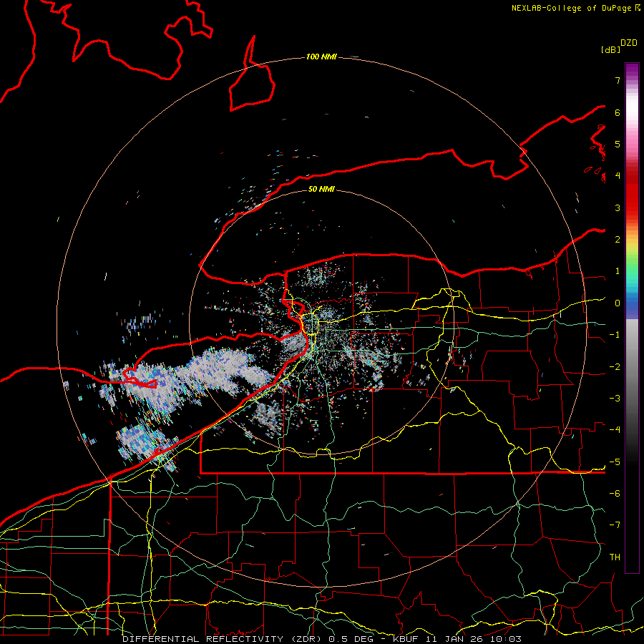Click the 3 value on the color scale
644x644 pixels.
pos(618,208)
